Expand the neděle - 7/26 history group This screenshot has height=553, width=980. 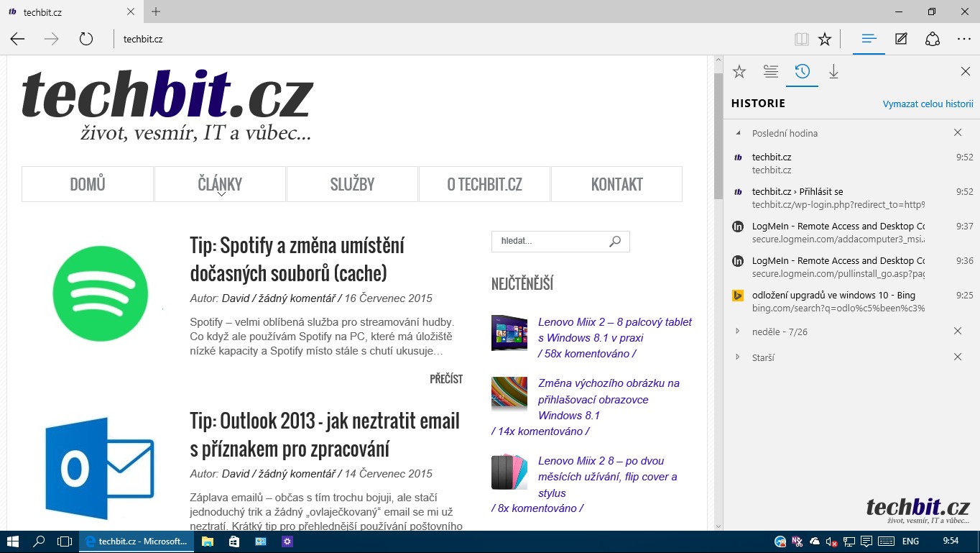click(738, 332)
